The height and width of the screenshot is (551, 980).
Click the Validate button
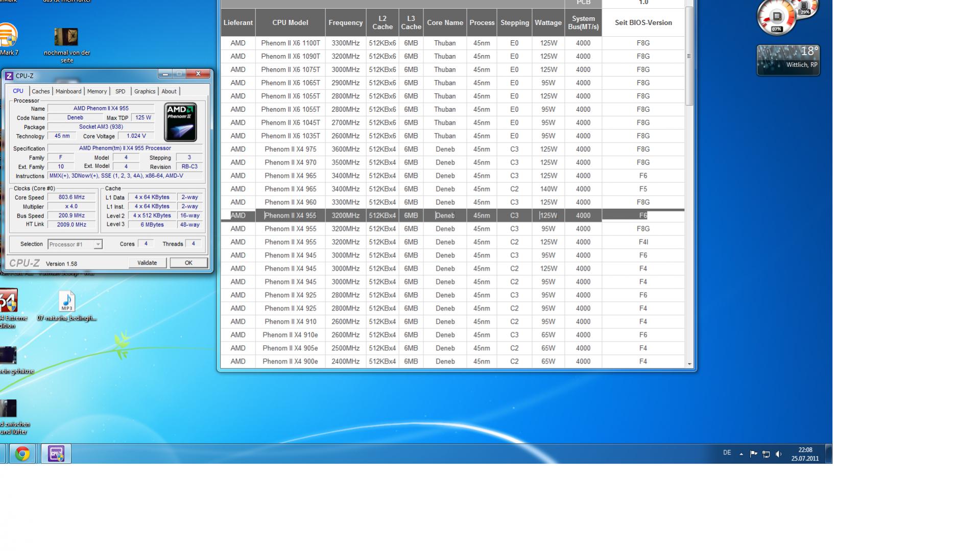147,262
